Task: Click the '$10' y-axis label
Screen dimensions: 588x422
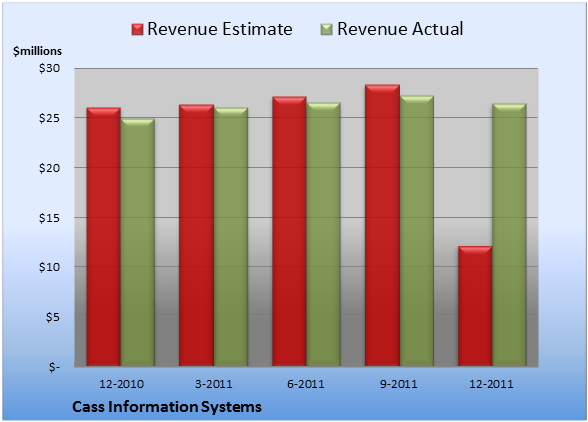Action: coord(49,267)
